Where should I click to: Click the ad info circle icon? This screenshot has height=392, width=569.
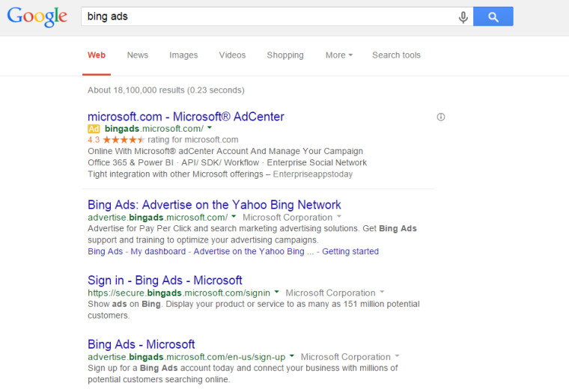pyautogui.click(x=441, y=117)
